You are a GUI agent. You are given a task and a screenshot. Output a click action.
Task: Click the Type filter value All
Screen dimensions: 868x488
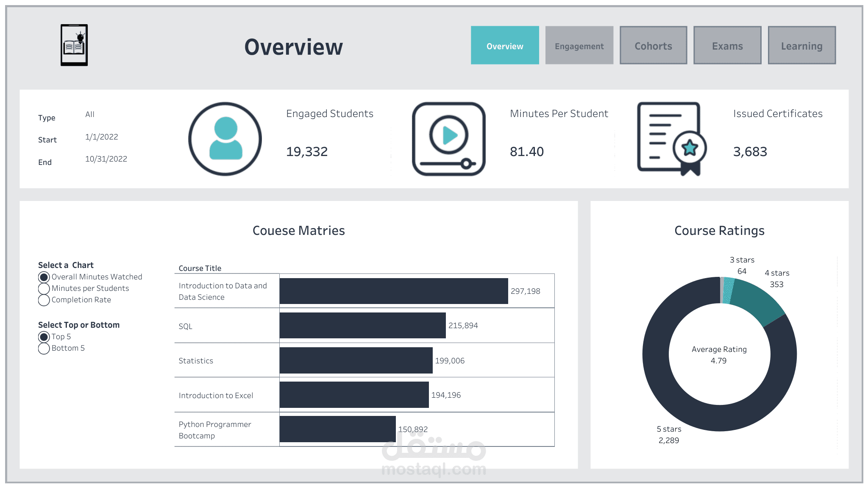point(90,114)
